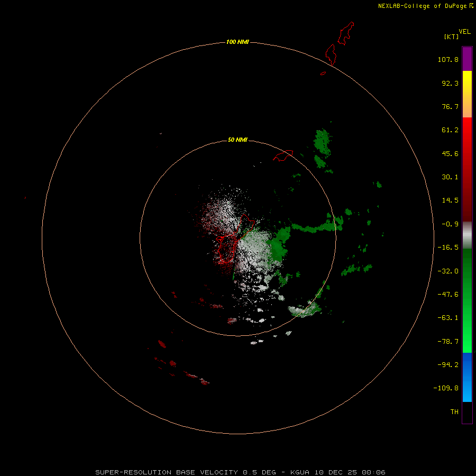
Task: Click the 14.5 legend value
Action: (x=450, y=200)
